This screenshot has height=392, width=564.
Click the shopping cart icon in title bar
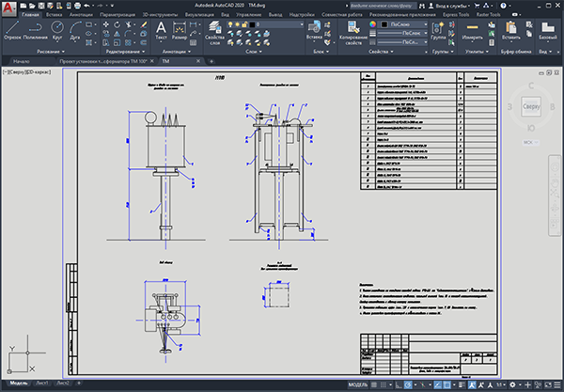tap(477, 6)
